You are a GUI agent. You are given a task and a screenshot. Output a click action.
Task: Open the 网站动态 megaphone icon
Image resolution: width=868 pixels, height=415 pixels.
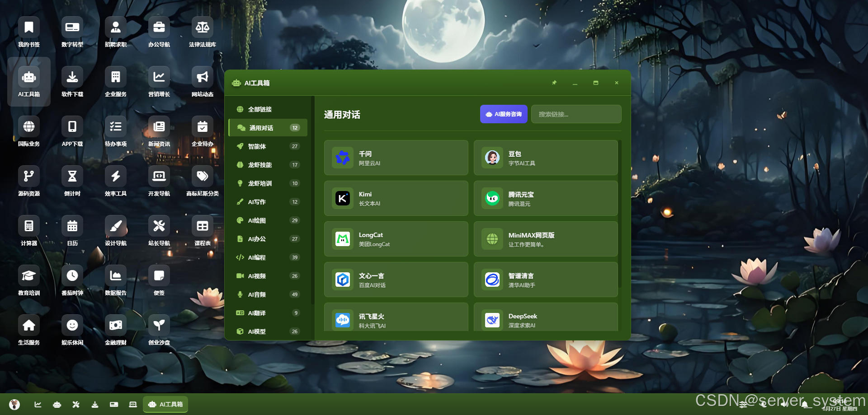[203, 82]
